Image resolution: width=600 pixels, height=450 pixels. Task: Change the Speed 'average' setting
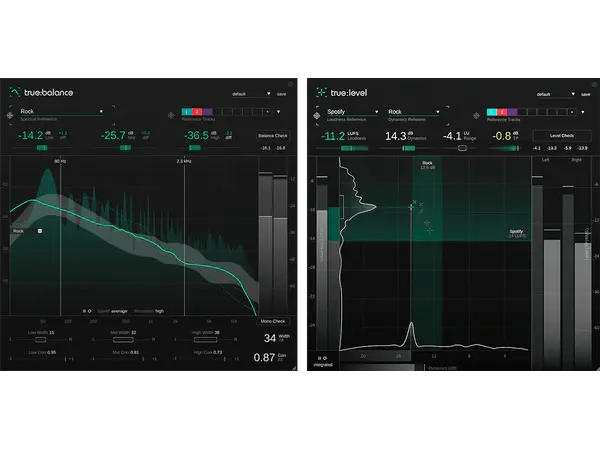(119, 311)
